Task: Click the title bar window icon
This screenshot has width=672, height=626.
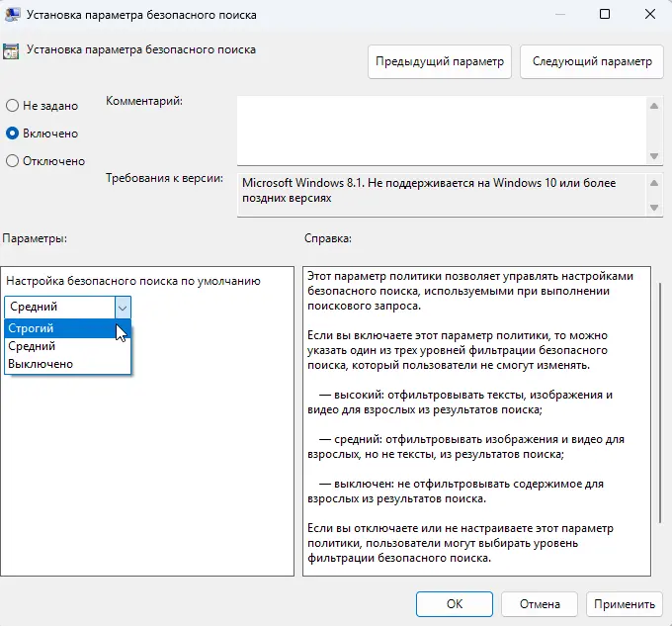Action: click(14, 14)
